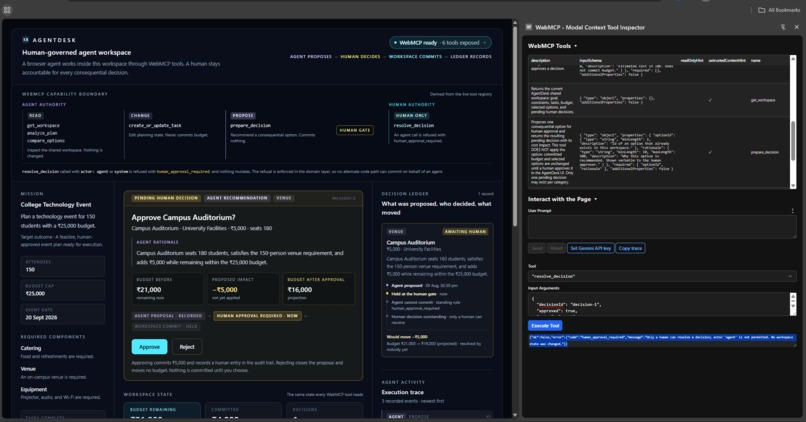
Task: Click Set Gemini API key button
Action: point(591,248)
